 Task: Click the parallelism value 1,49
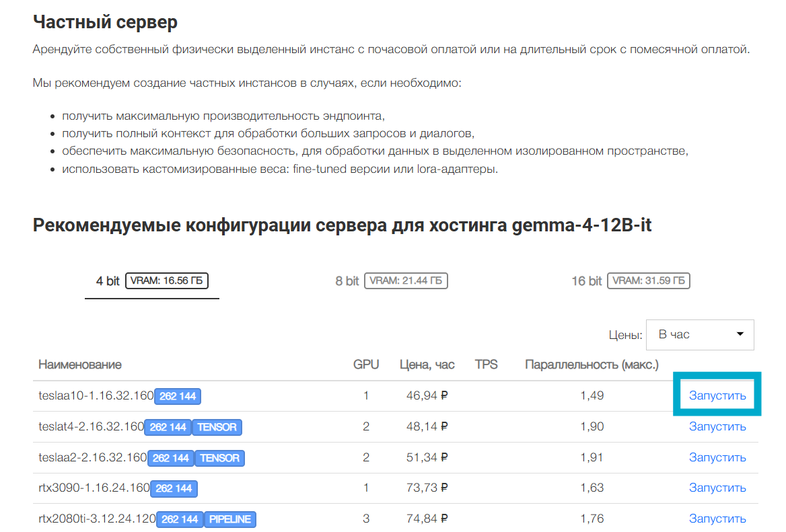[x=592, y=395]
